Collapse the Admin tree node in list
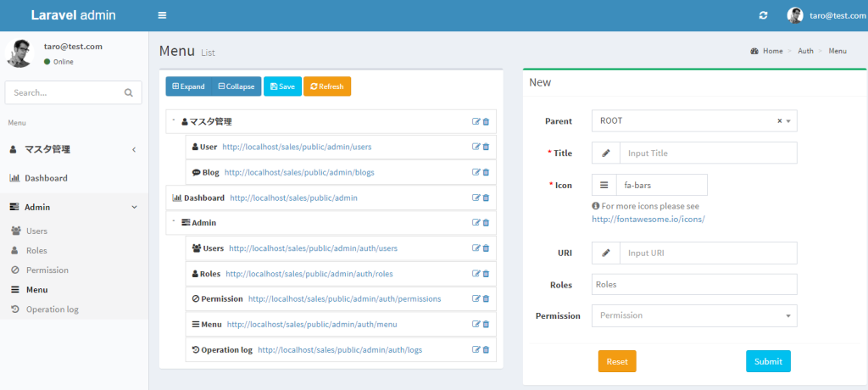 click(174, 222)
